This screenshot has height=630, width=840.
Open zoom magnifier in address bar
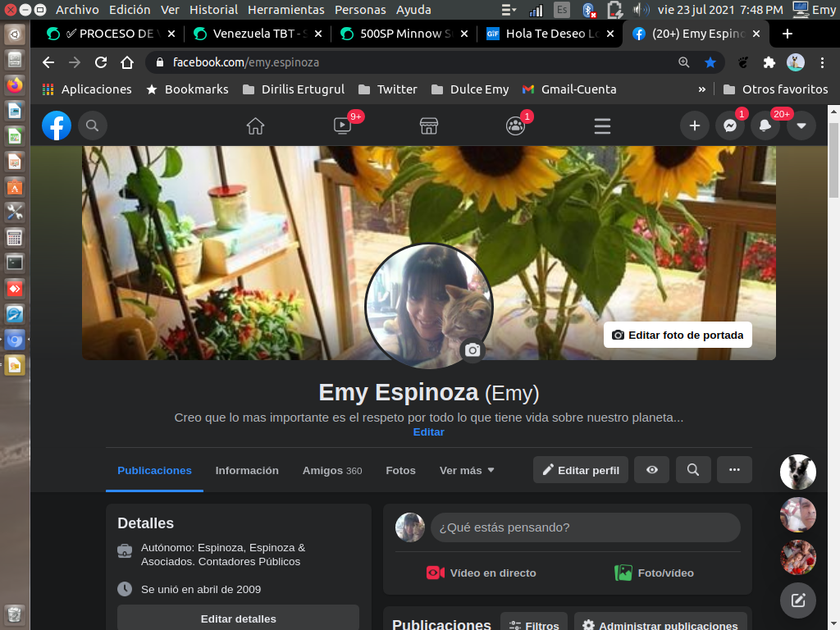coord(684,62)
